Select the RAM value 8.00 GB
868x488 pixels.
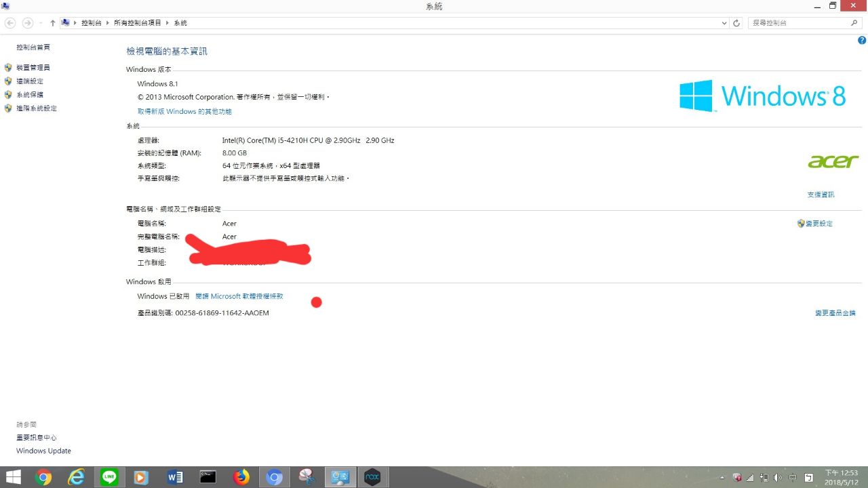(235, 153)
